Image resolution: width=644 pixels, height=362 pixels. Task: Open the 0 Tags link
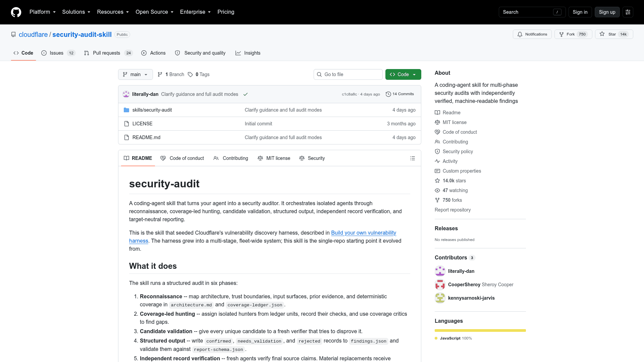[x=199, y=74]
